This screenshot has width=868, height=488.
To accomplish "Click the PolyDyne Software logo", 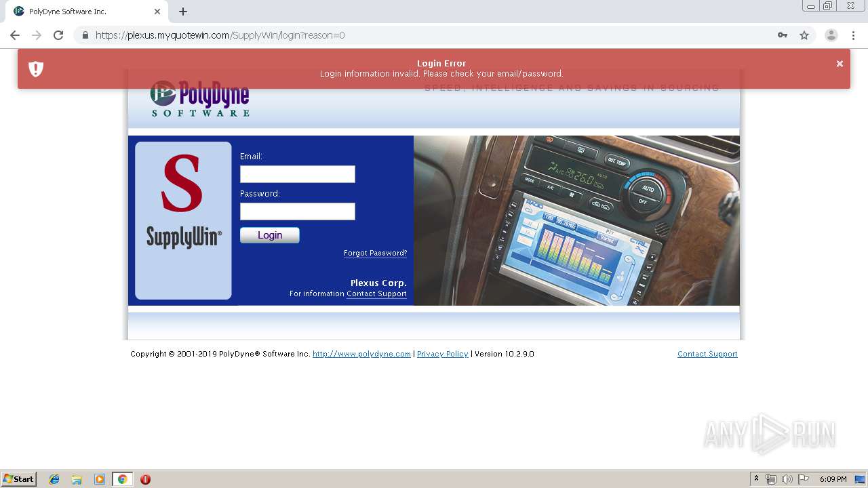I will pyautogui.click(x=200, y=98).
